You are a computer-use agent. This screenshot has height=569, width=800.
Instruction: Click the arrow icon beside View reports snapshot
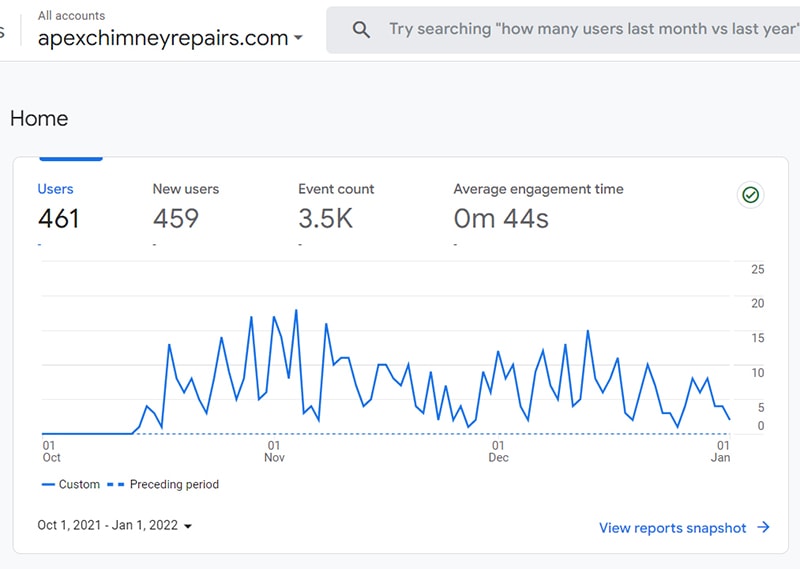pos(764,528)
